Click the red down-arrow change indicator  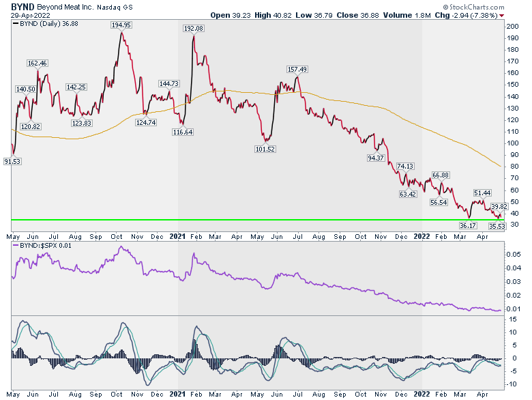pyautogui.click(x=501, y=16)
